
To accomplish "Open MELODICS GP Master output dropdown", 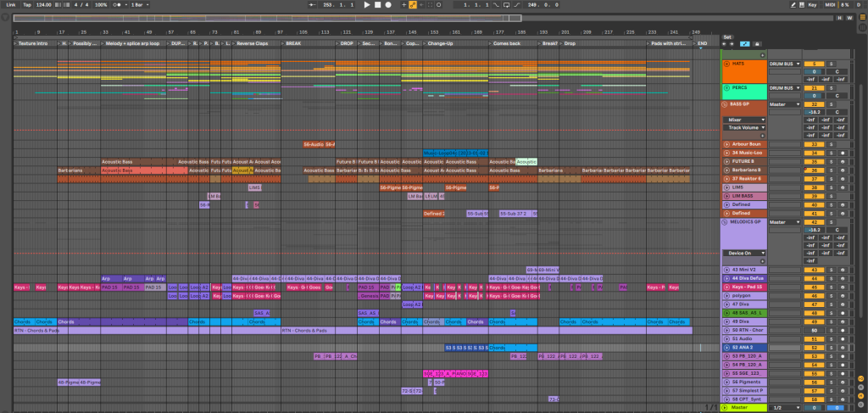I will point(784,222).
